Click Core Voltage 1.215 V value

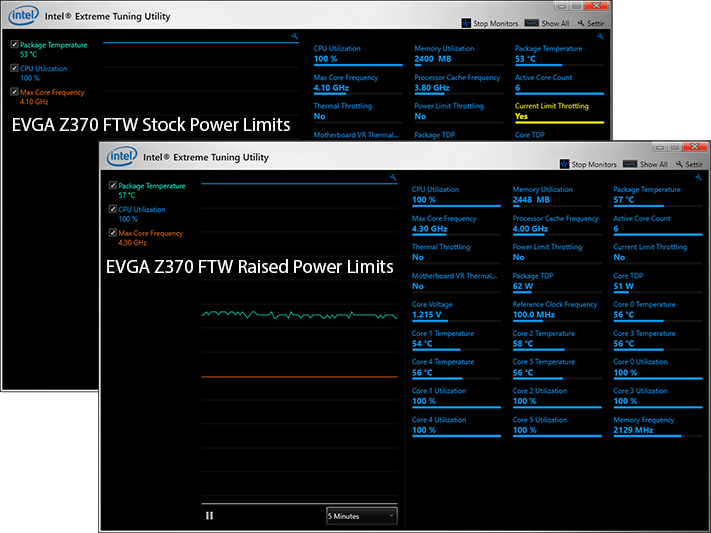[427, 315]
